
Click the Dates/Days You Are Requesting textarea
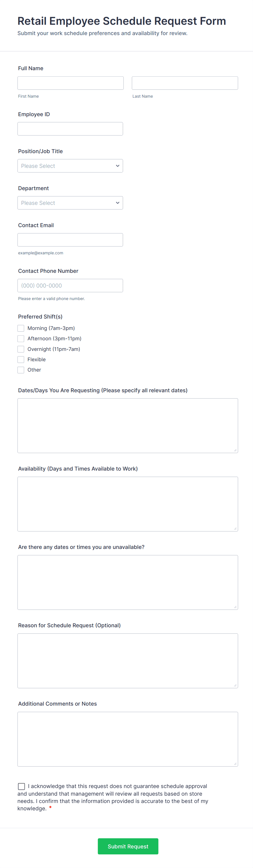tap(128, 426)
